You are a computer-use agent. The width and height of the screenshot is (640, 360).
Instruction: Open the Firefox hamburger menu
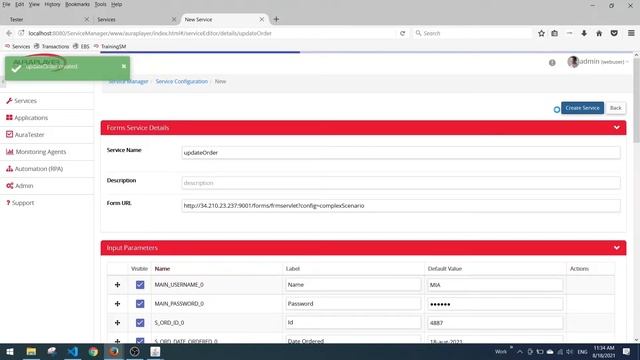631,33
